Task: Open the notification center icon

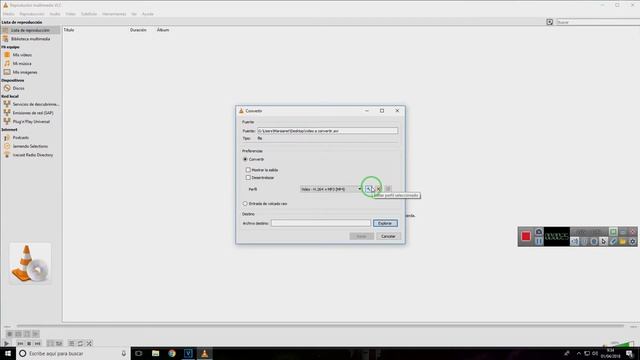Action: tap(630, 353)
